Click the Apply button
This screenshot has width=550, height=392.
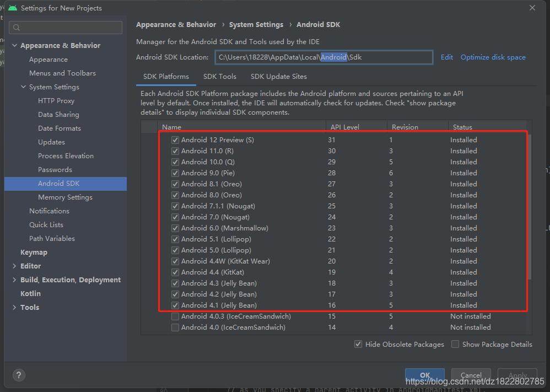click(517, 375)
